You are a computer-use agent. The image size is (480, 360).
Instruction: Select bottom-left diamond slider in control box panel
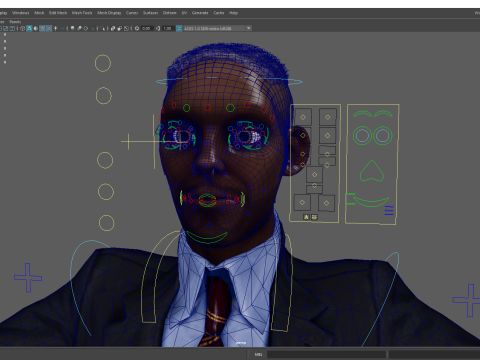(x=302, y=202)
